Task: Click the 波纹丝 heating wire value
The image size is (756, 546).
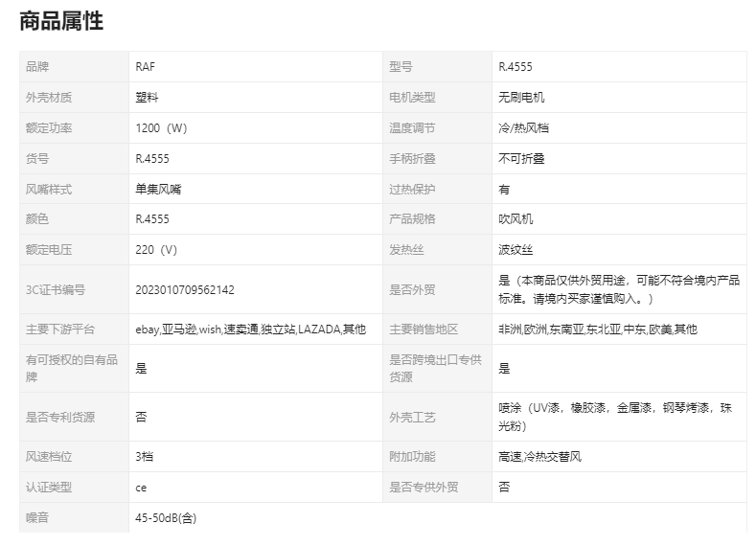Action: pyautogui.click(x=515, y=250)
